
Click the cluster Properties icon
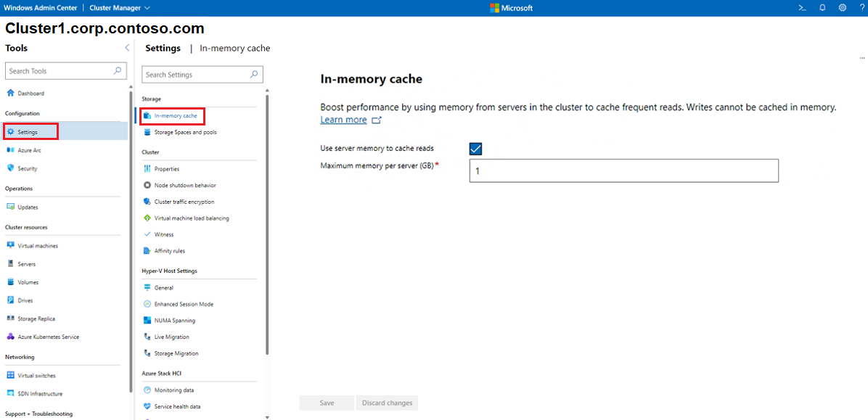[x=147, y=169]
